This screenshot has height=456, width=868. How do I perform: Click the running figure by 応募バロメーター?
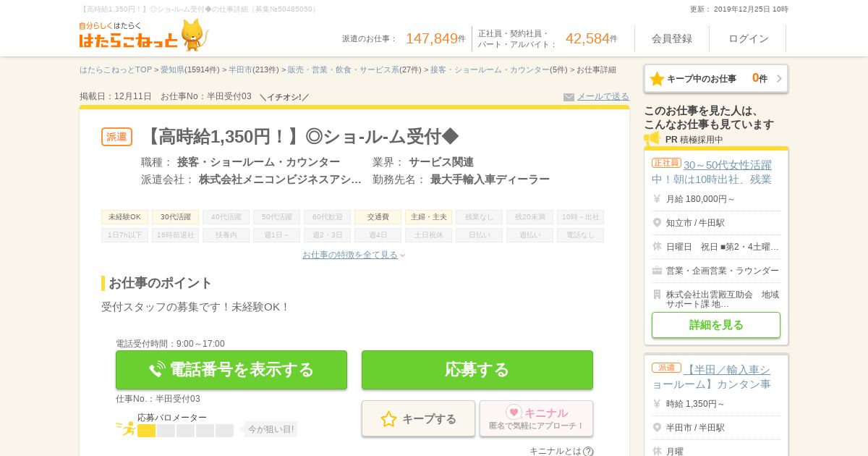pyautogui.click(x=126, y=428)
